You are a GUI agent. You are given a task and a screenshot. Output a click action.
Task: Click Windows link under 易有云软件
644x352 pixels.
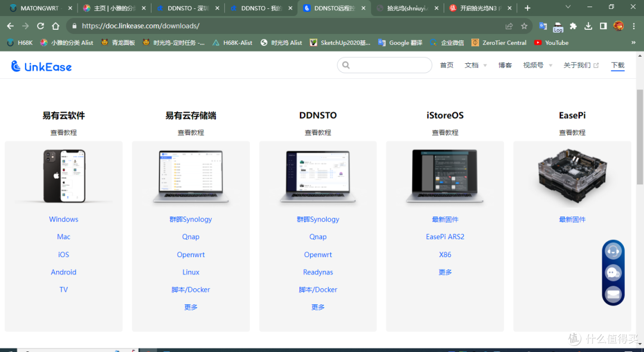tap(64, 220)
